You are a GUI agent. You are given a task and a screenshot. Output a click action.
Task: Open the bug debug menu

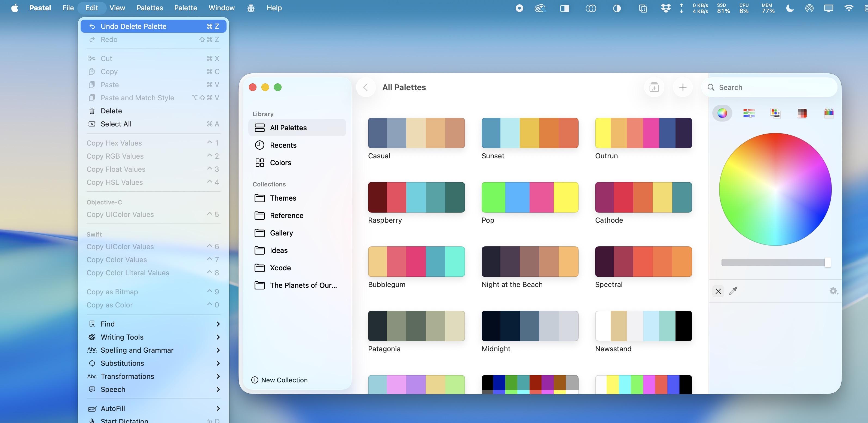tap(251, 8)
